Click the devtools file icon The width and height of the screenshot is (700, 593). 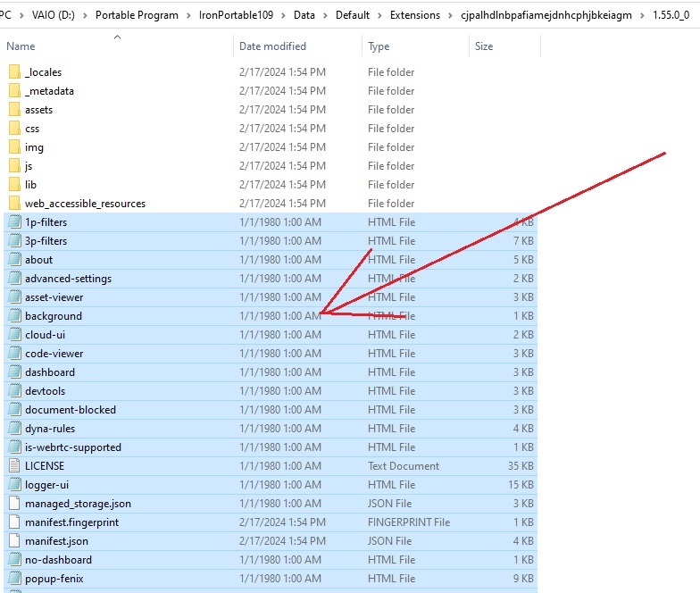pos(14,391)
